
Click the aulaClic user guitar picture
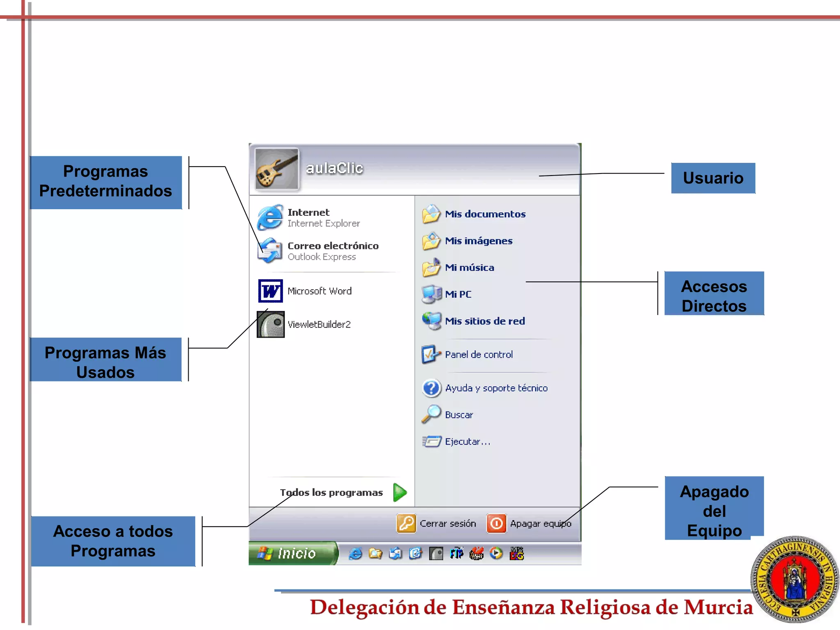tap(276, 169)
